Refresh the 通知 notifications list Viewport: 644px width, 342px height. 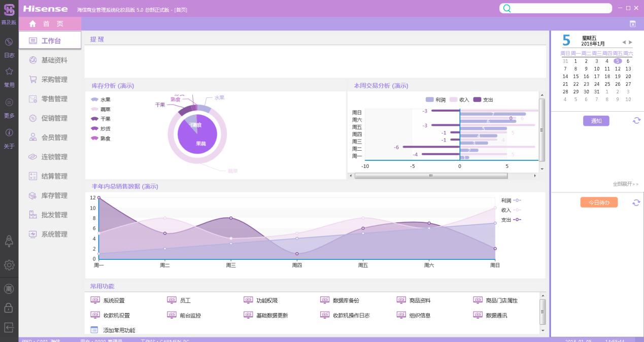[x=636, y=121]
